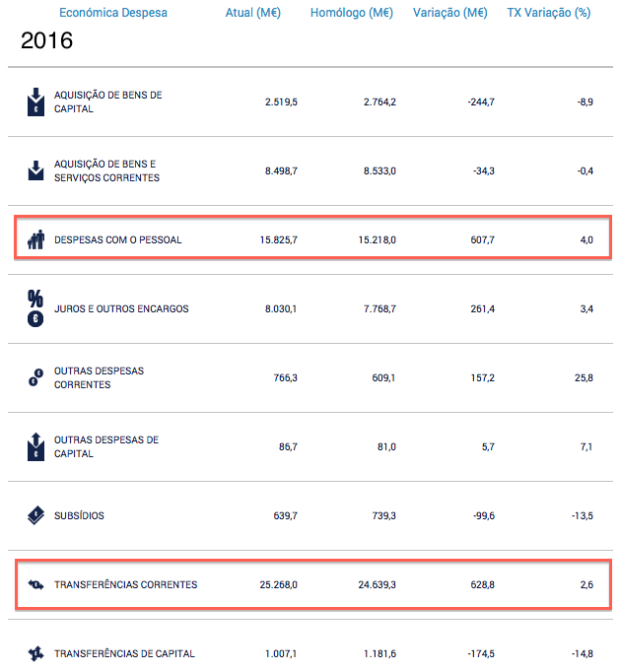Sort by Económica Despesa column header
Image resolution: width=620 pixels, height=672 pixels.
(x=113, y=13)
